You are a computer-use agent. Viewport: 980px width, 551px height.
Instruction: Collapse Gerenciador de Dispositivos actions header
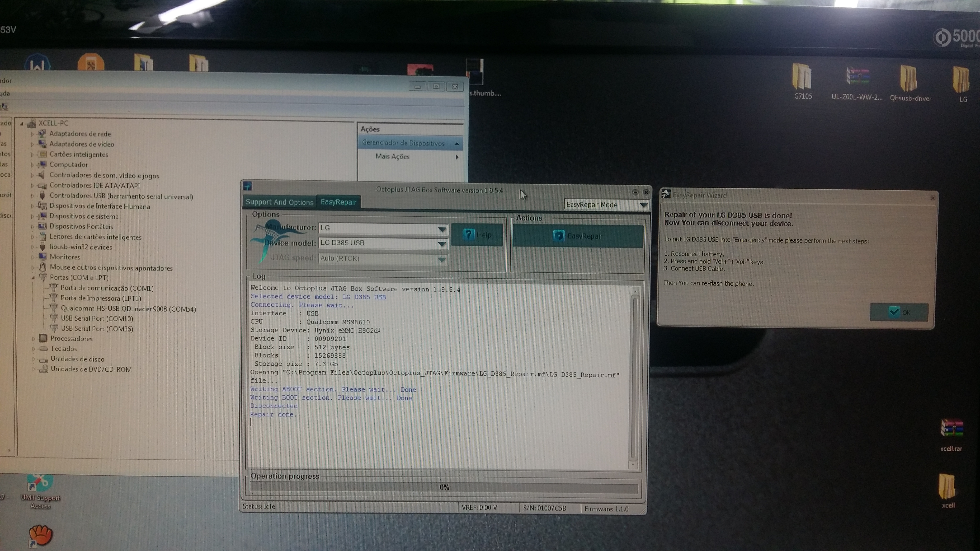pos(457,144)
